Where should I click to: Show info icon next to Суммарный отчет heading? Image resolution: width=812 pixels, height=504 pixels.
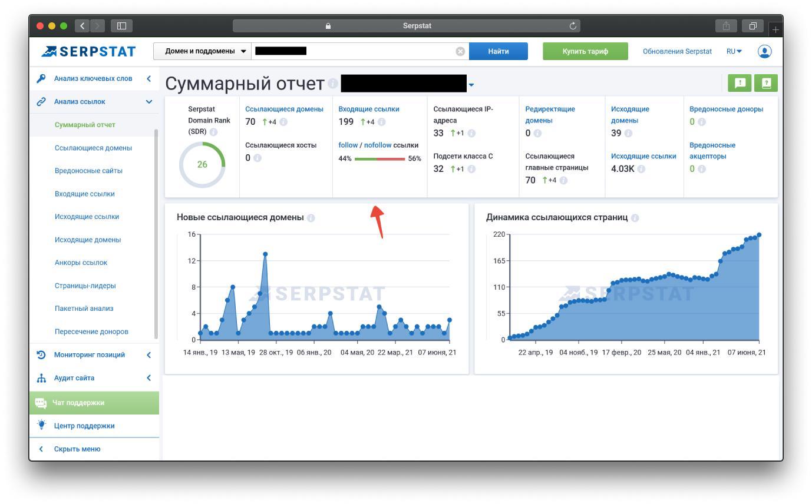pos(332,84)
